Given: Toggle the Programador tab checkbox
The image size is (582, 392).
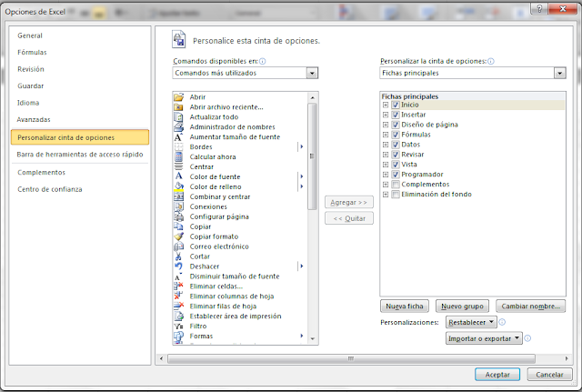Looking at the screenshot, I should (396, 175).
